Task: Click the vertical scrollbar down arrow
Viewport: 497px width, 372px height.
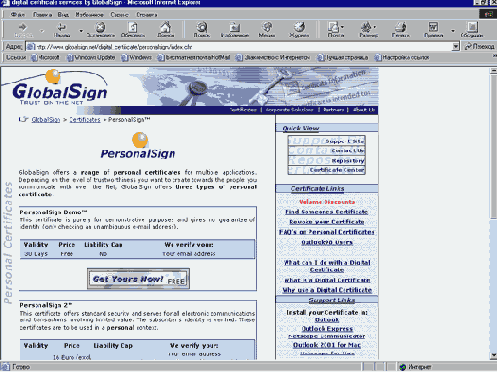Action: 493,356
